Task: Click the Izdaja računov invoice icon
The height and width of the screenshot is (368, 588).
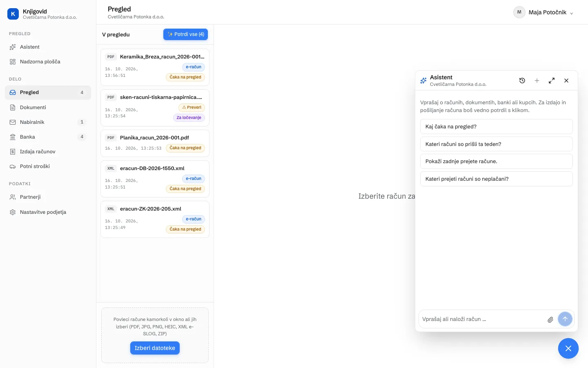Action: 13,152
